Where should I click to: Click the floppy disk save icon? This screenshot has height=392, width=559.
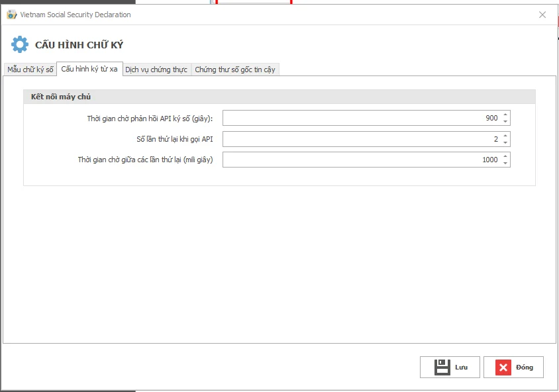click(x=442, y=367)
